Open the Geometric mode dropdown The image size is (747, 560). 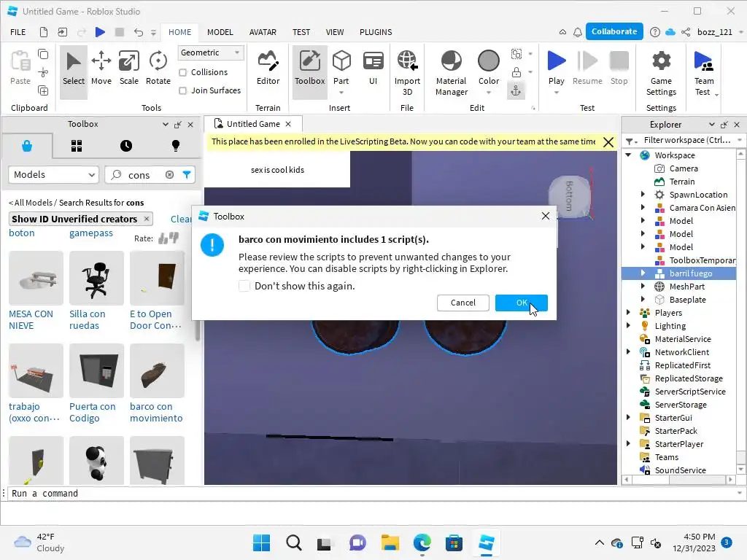click(x=211, y=52)
